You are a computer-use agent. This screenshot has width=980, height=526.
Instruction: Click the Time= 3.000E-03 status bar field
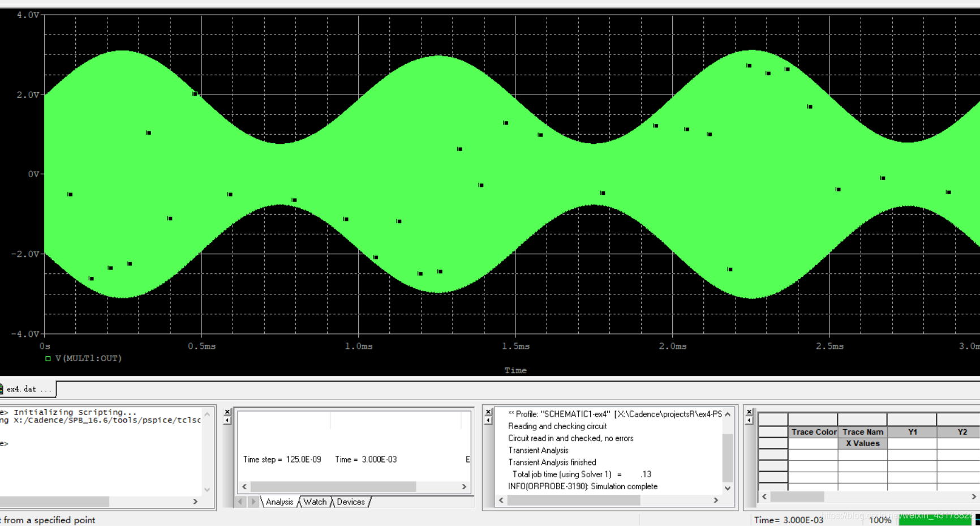coord(789,520)
